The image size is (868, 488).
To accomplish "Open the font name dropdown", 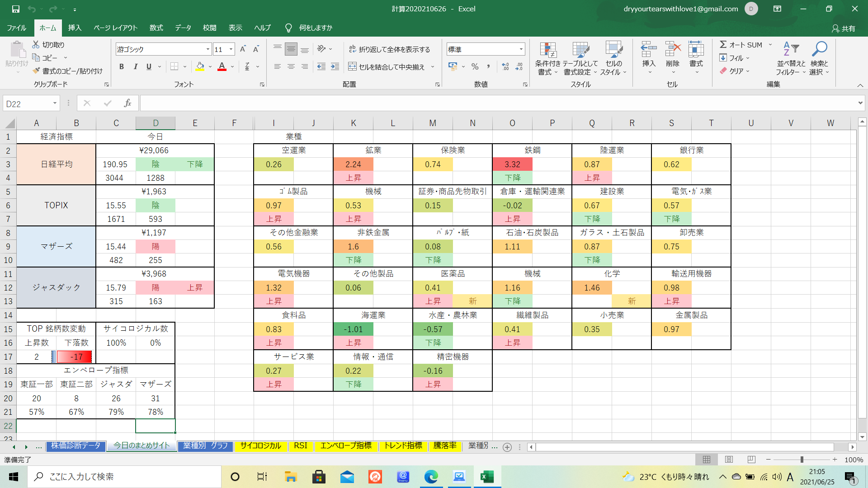I will pos(208,49).
